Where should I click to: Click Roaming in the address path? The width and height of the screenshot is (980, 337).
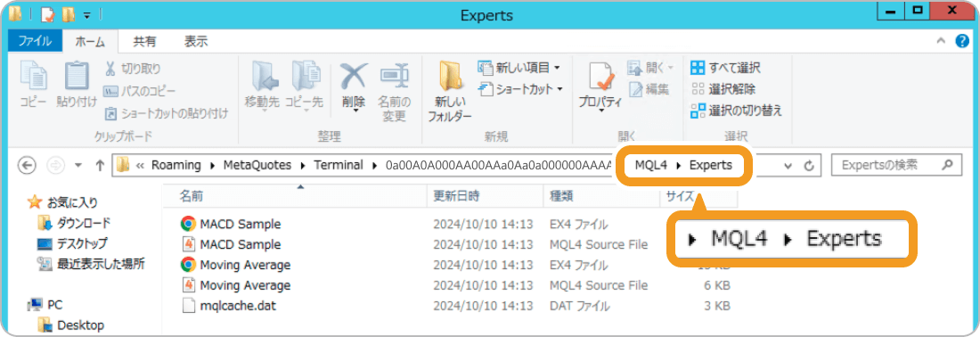pos(176,166)
